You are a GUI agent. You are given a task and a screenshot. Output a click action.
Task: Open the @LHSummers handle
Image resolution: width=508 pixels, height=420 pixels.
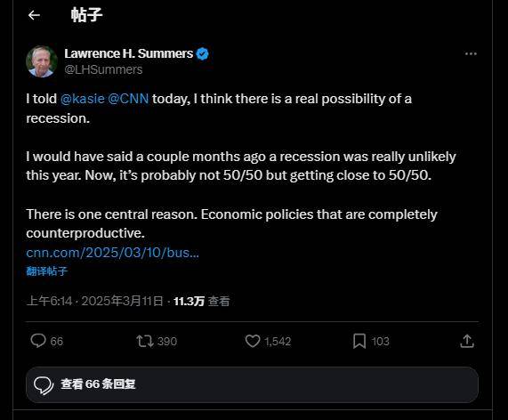[x=103, y=69]
